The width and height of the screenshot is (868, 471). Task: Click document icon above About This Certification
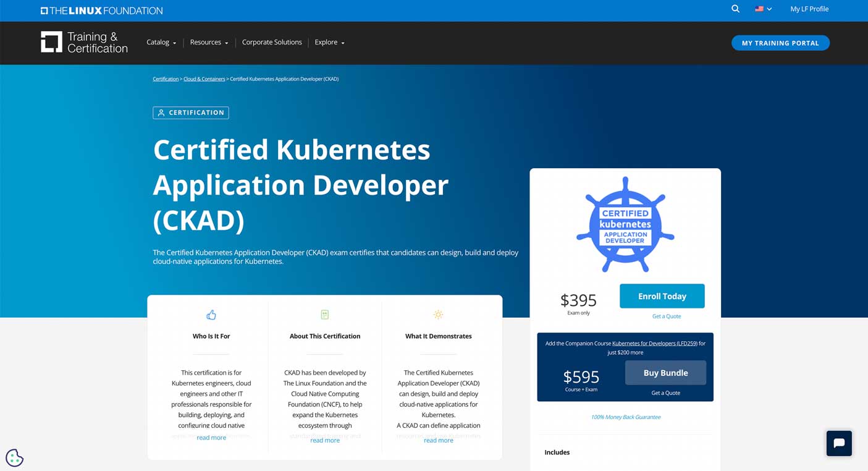(x=325, y=315)
